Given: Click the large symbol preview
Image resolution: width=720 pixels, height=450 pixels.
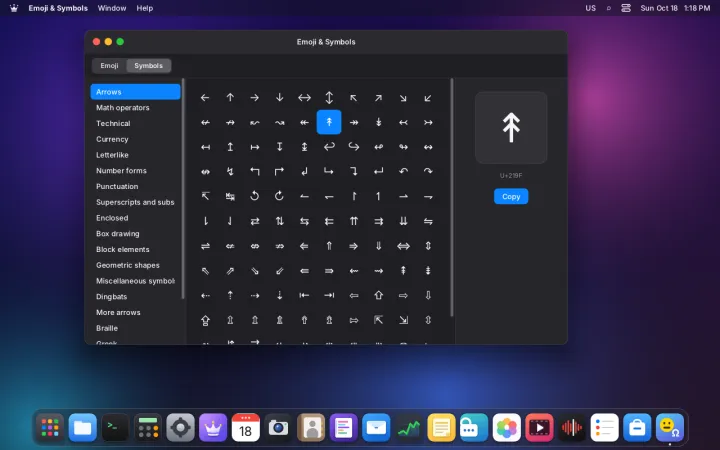Looking at the screenshot, I should (x=511, y=128).
